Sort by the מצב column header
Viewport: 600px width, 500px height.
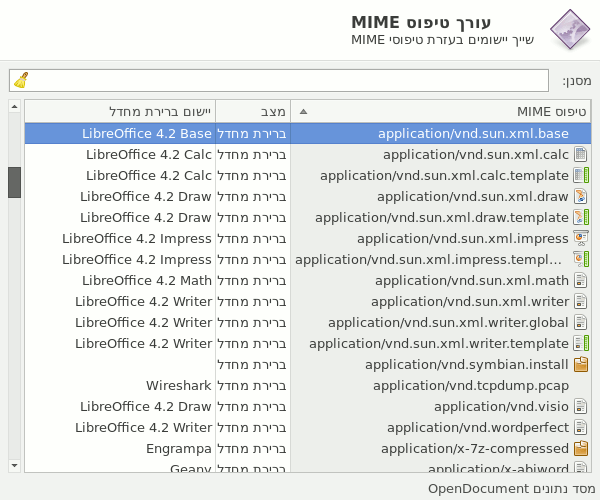pos(253,111)
